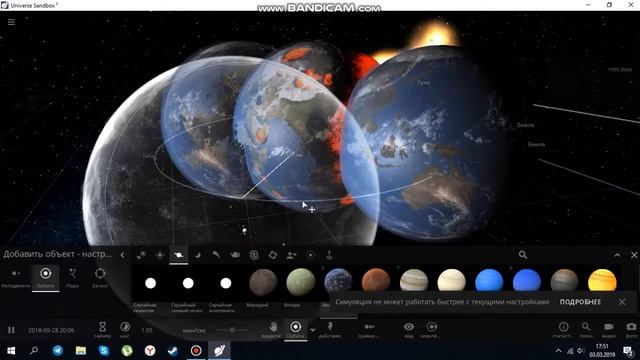Open search in add-object panel
This screenshot has width=640, height=360.
pos(523,255)
